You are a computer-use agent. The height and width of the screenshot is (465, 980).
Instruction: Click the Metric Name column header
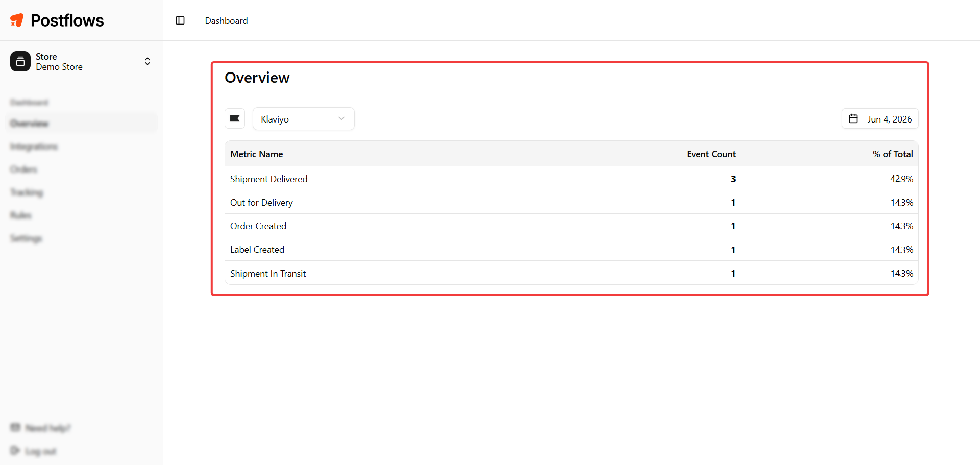[x=256, y=154]
